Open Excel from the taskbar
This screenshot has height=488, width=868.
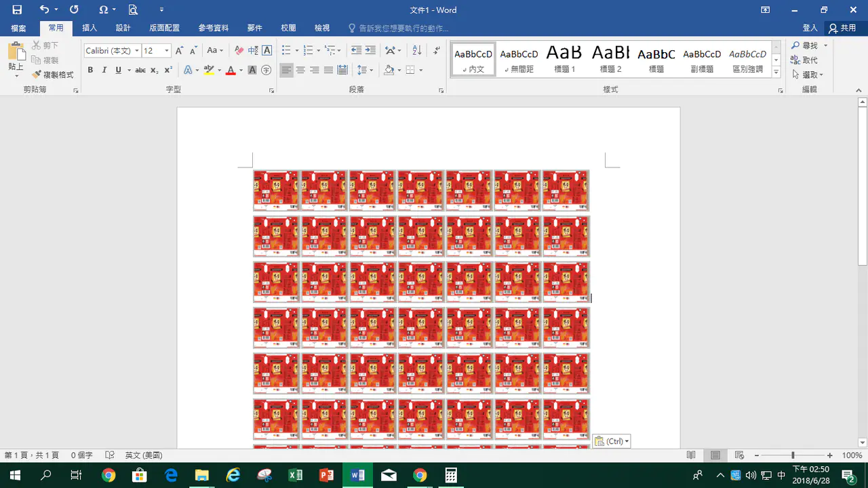[x=296, y=475]
